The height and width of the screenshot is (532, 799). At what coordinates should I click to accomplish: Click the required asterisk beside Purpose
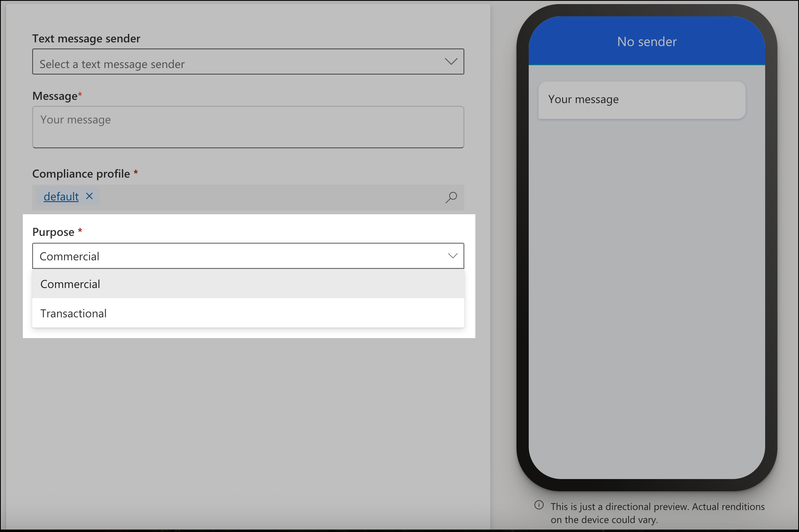tap(80, 231)
